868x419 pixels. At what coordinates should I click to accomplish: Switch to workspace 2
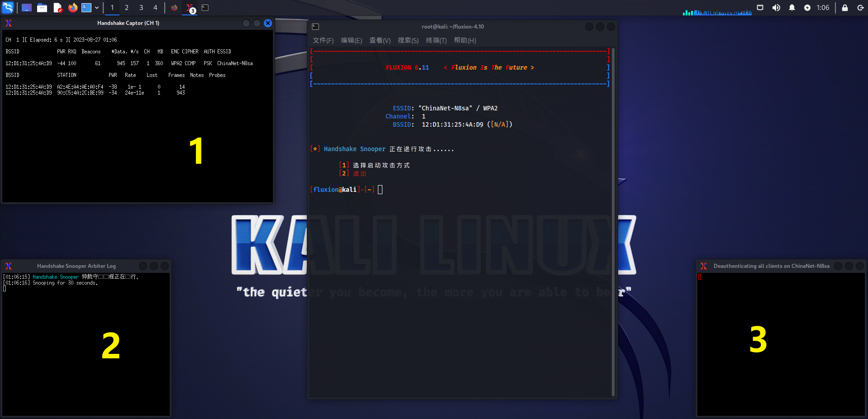coord(127,8)
